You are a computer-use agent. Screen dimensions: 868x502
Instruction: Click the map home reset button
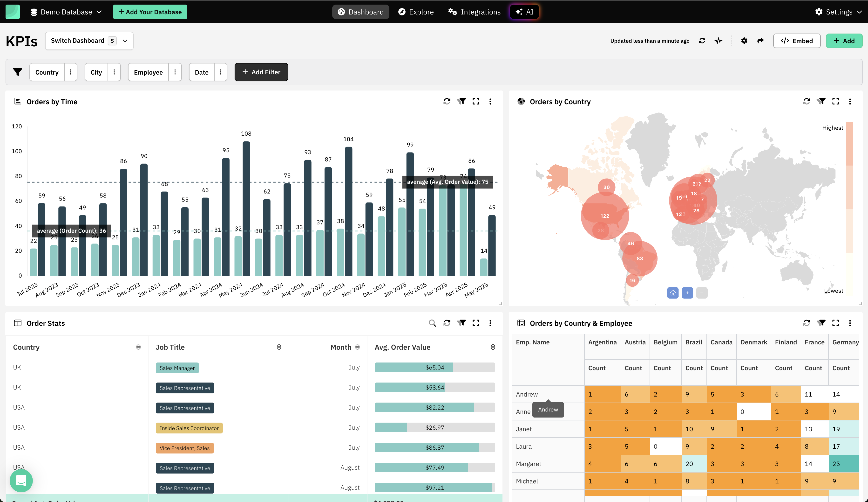pyautogui.click(x=672, y=293)
